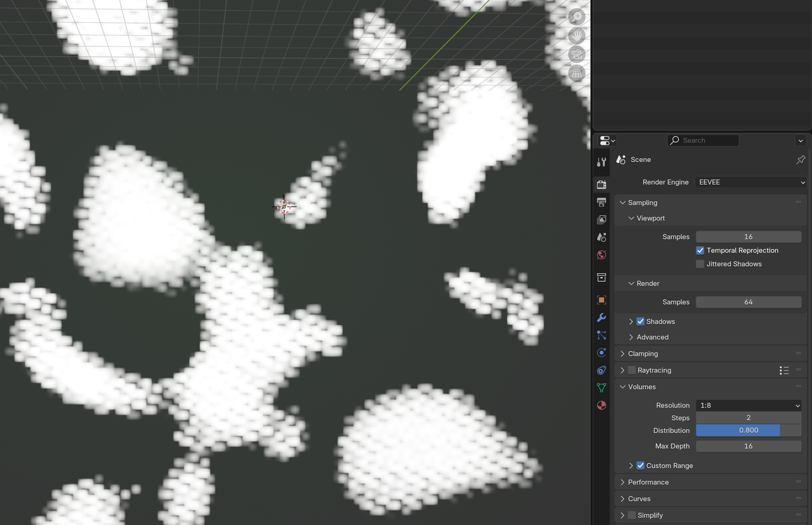812x525 pixels.
Task: Open the View Layer properties tab
Action: point(601,220)
